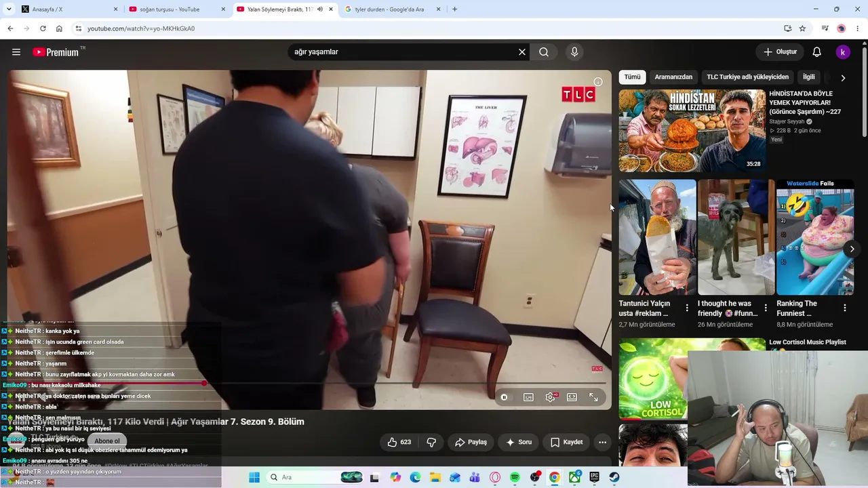Ask about video with Soru
Viewport: 868px width, 488px height.
coord(519,442)
